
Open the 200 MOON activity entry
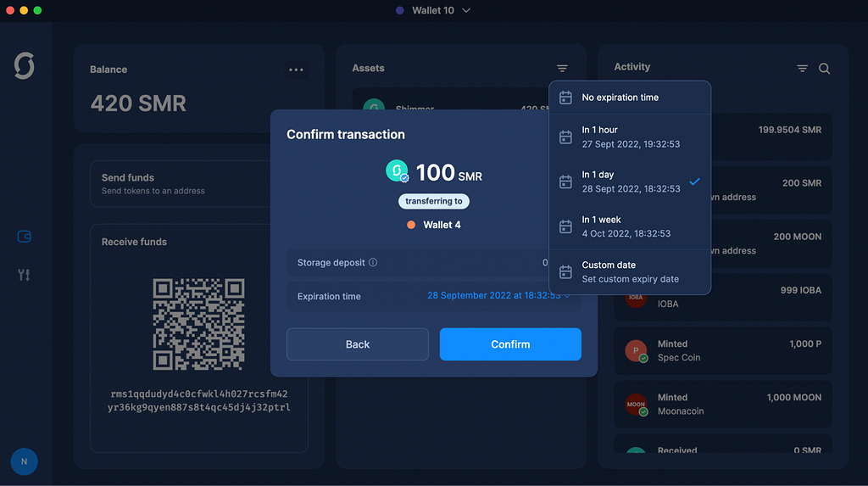click(x=771, y=243)
